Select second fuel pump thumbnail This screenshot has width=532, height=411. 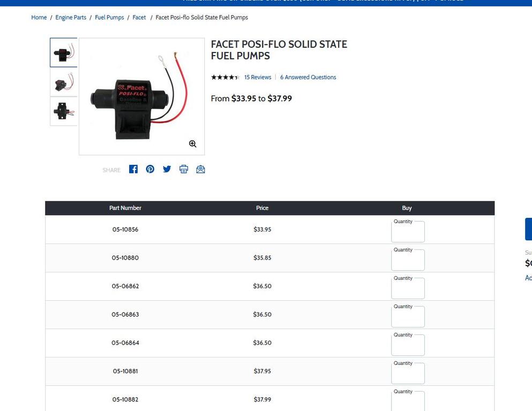(63, 82)
